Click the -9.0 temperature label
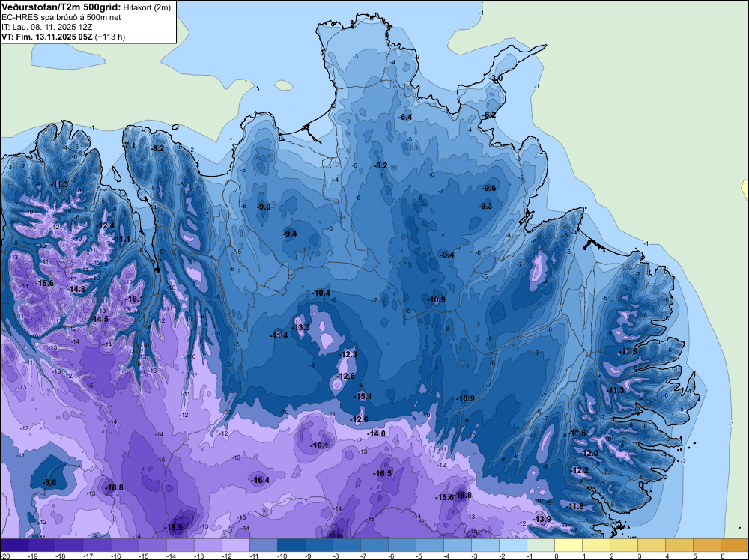 264,207
